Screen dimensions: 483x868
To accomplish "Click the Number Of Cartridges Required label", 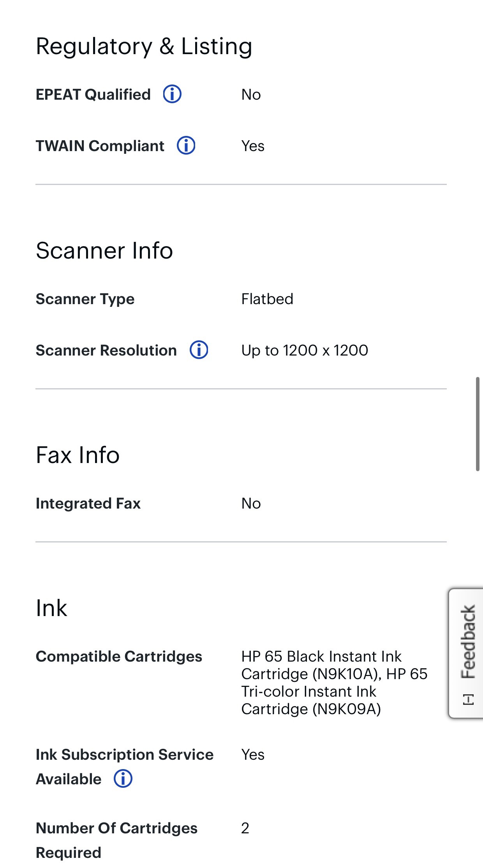I will [x=116, y=840].
